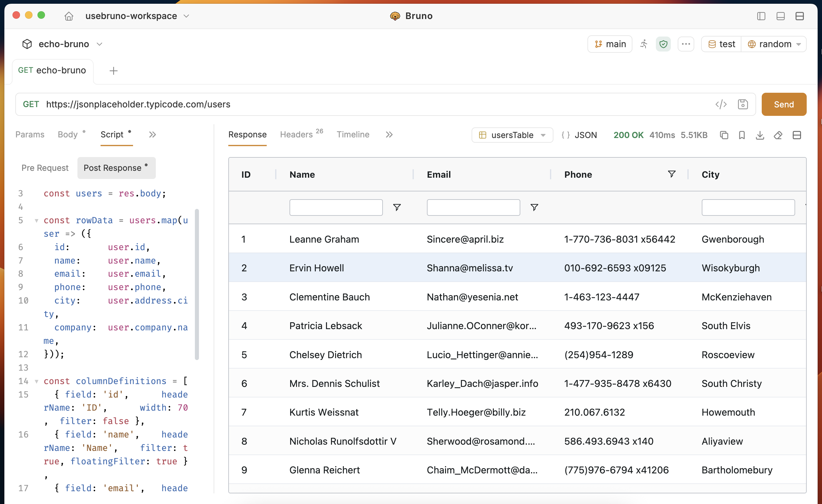
Task: Change the GET method of the request
Action: tap(31, 104)
